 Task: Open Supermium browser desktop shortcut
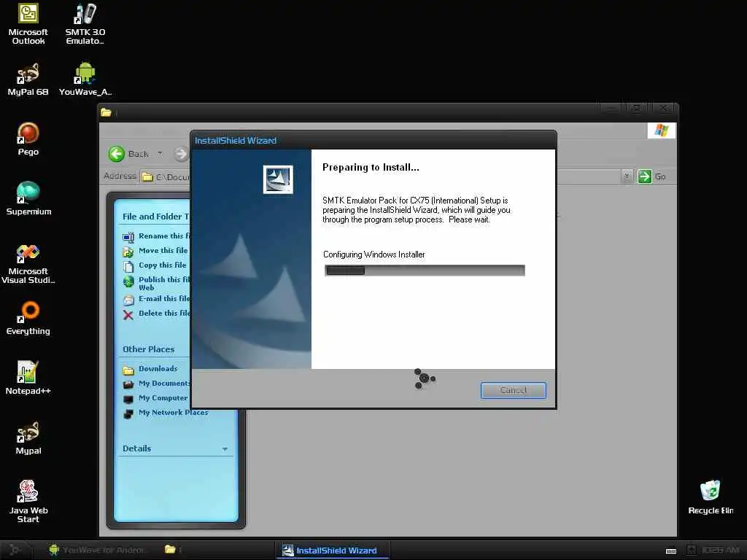pos(28,198)
